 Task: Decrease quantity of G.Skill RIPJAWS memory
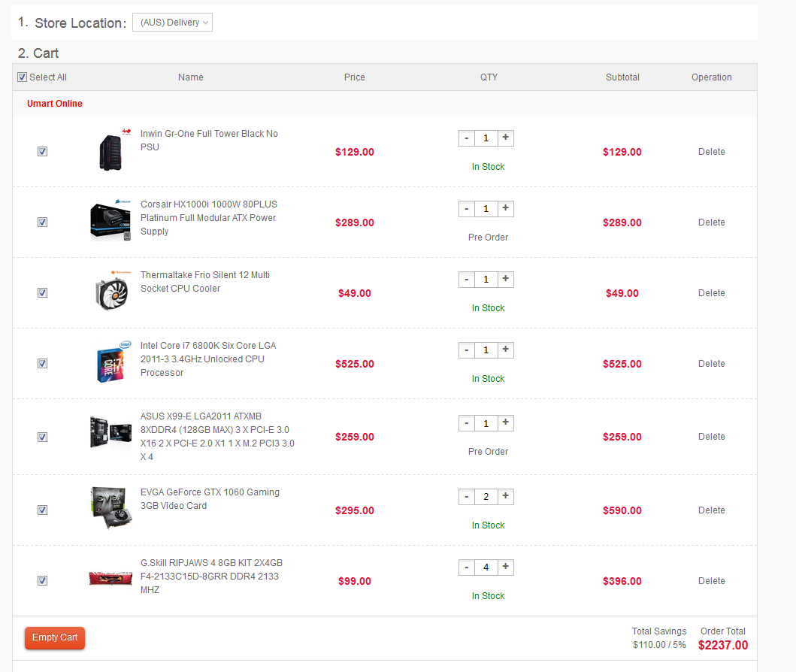[467, 567]
